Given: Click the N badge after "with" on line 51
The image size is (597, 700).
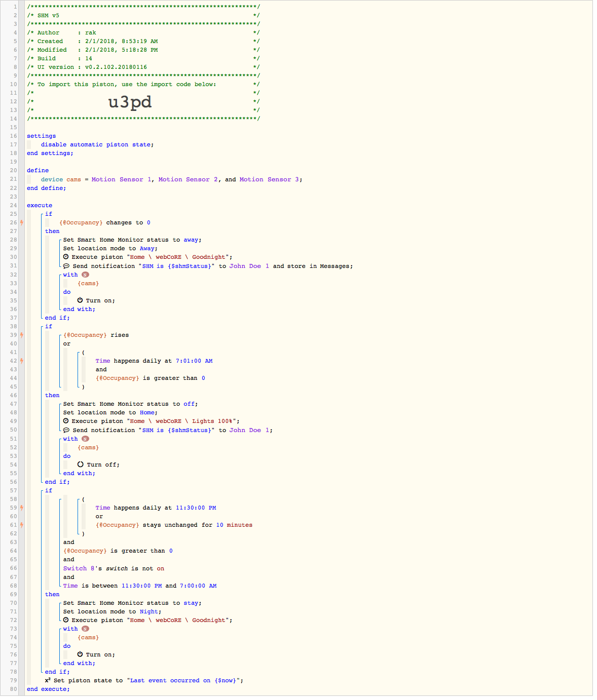Looking at the screenshot, I should click(85, 439).
